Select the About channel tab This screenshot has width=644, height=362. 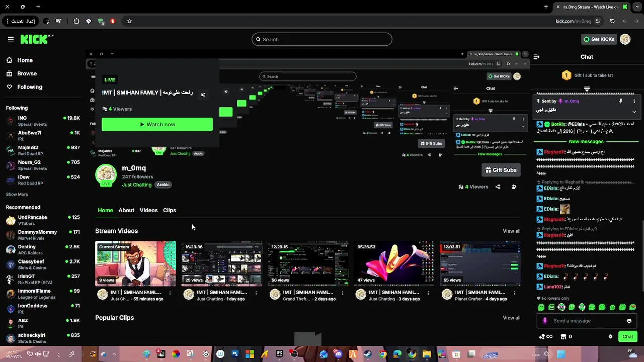pyautogui.click(x=126, y=210)
